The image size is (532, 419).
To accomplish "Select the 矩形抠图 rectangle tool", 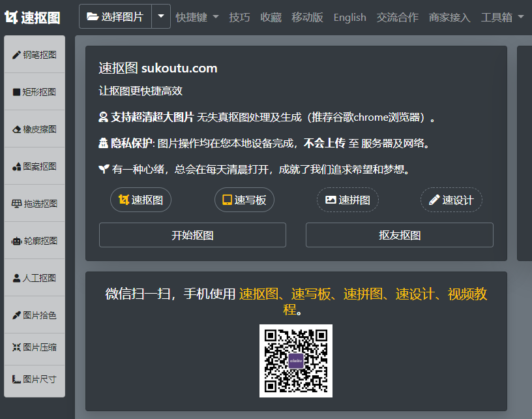I will pos(35,91).
